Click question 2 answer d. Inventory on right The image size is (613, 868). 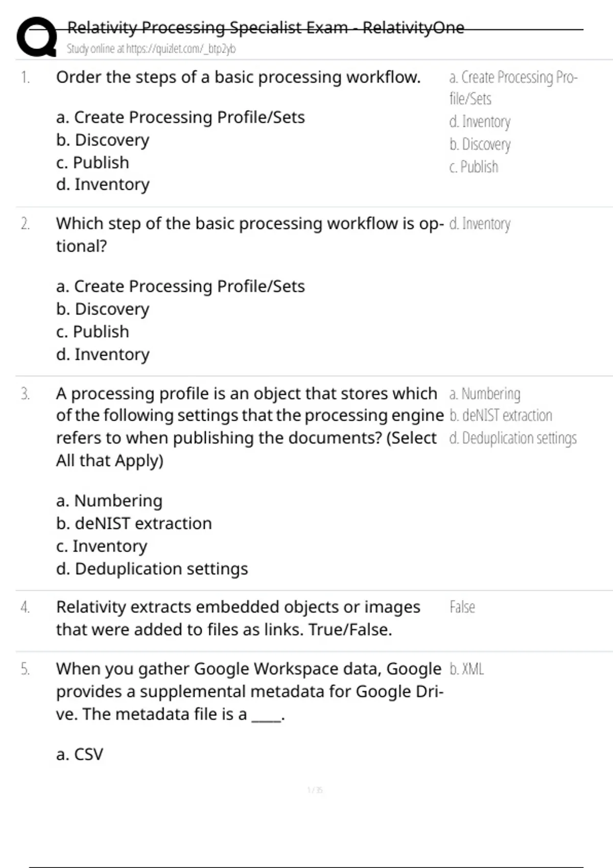pyautogui.click(x=480, y=224)
